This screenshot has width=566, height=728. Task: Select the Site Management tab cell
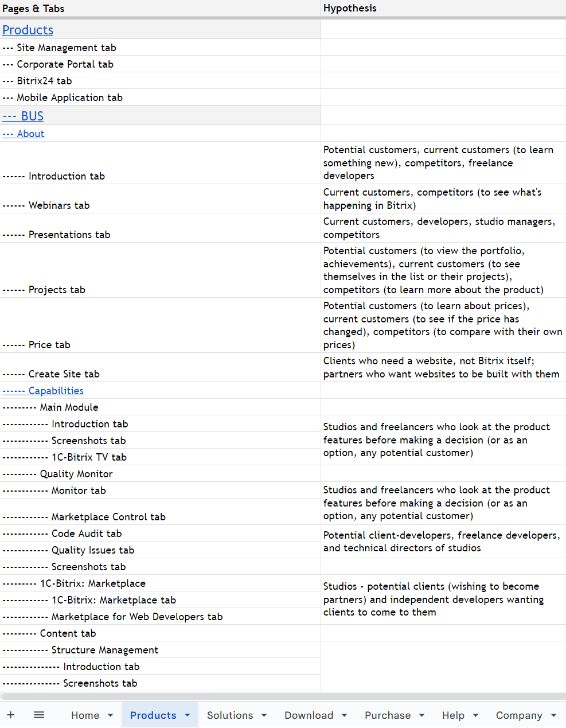point(160,48)
